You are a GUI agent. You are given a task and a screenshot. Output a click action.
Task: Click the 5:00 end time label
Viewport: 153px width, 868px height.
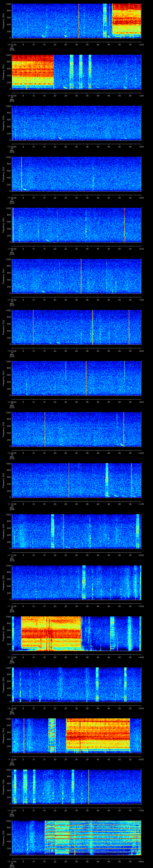pyautogui.click(x=141, y=197)
